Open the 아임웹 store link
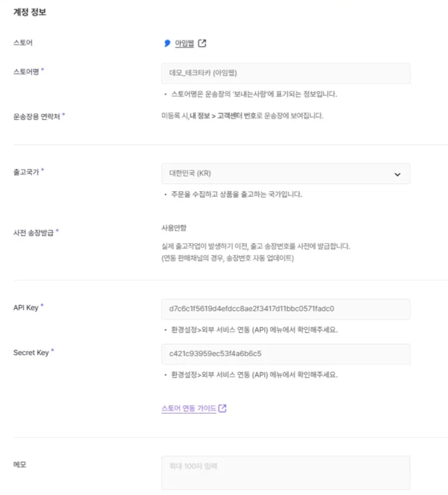 tap(185, 43)
